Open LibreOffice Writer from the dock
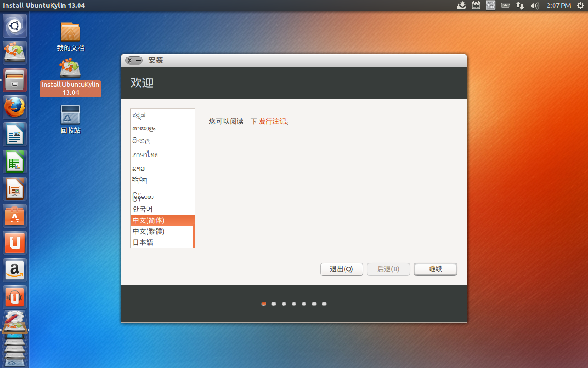588x368 pixels. (15, 134)
